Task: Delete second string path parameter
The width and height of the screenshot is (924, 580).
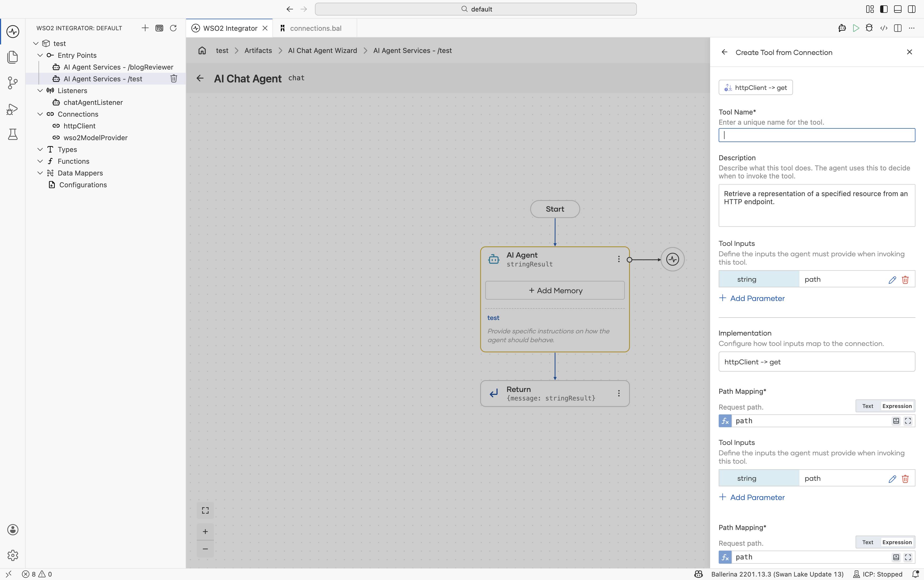Action: point(905,479)
